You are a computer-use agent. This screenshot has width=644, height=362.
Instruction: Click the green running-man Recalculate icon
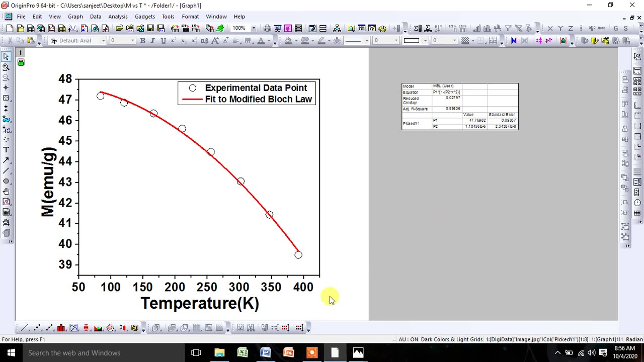point(220,29)
